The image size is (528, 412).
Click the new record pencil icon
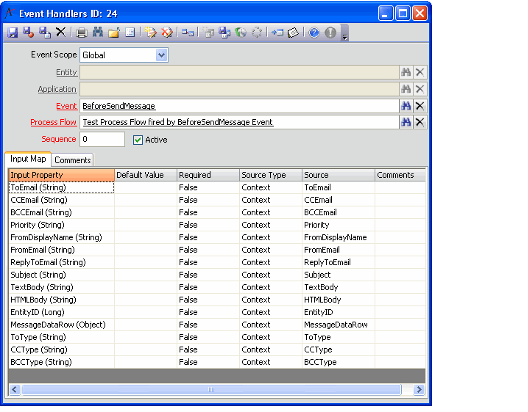click(x=151, y=33)
